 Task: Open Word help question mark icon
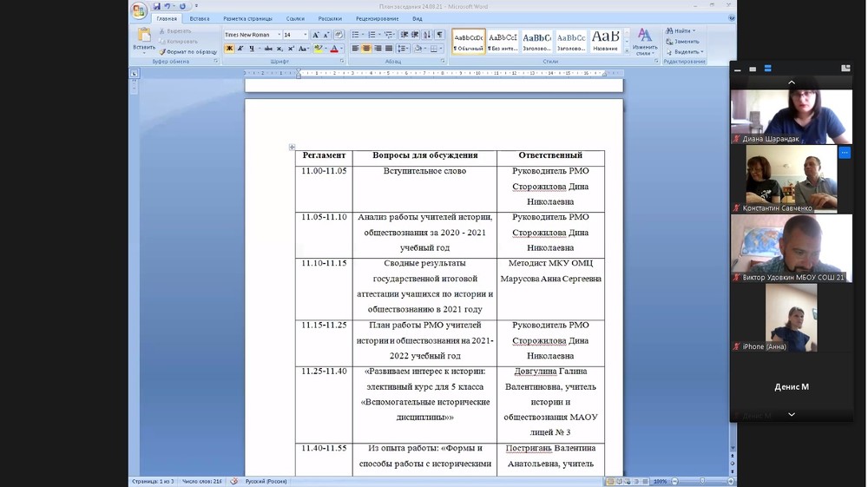pyautogui.click(x=729, y=18)
